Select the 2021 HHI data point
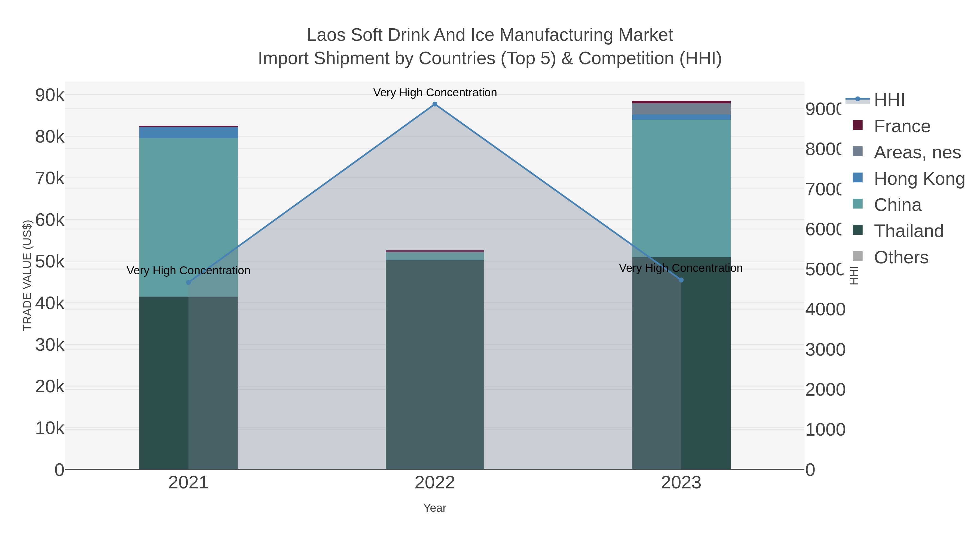This screenshot has width=980, height=551. pos(188,282)
